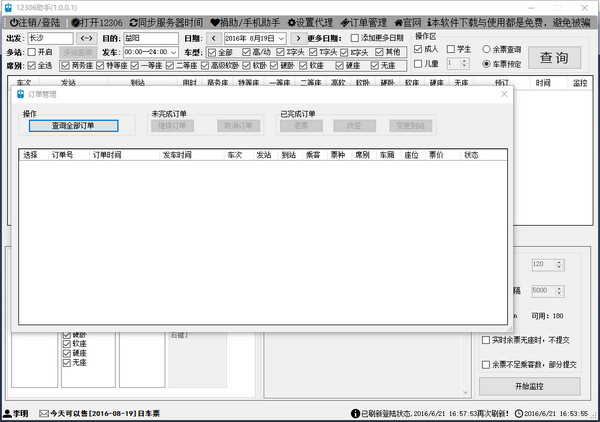Click the 出发 departure station input field
Image resolution: width=600 pixels, height=422 pixels.
[50, 38]
